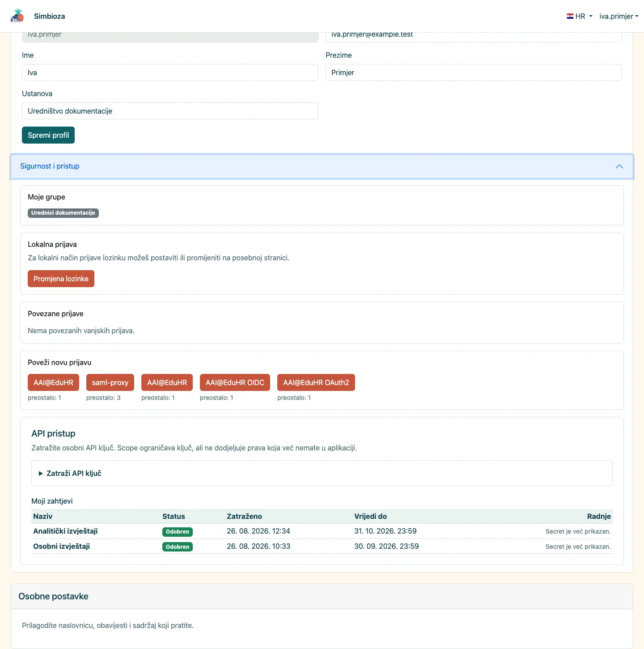Click the Urednici dokumentacije group badge
The image size is (644, 649).
[63, 213]
